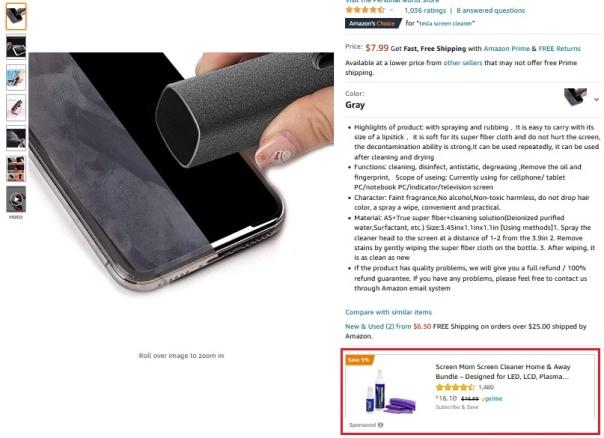The height and width of the screenshot is (438, 604).
Task: Open the tesla screen cleaner keyword link
Action: [446, 23]
